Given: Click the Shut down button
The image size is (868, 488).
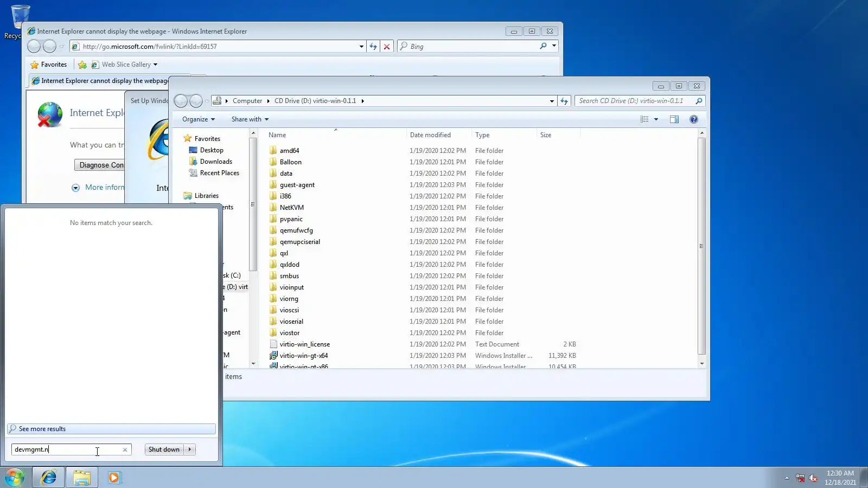Looking at the screenshot, I should pyautogui.click(x=164, y=450).
